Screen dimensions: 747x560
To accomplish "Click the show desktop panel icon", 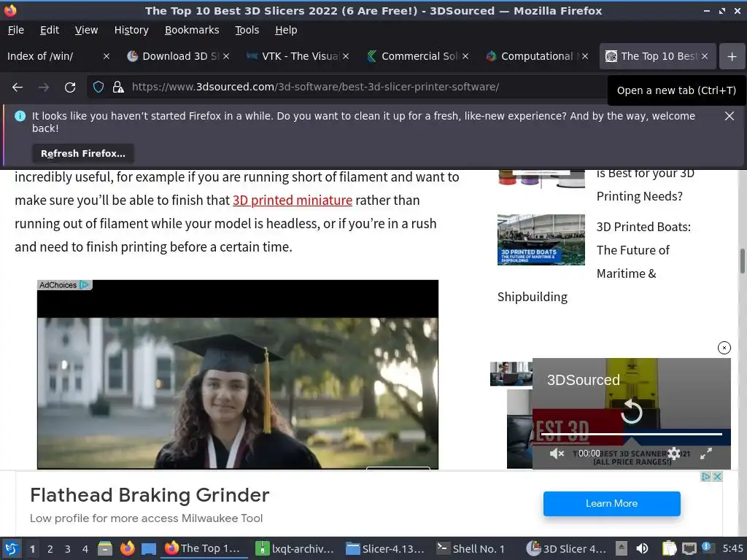I will (x=149, y=548).
